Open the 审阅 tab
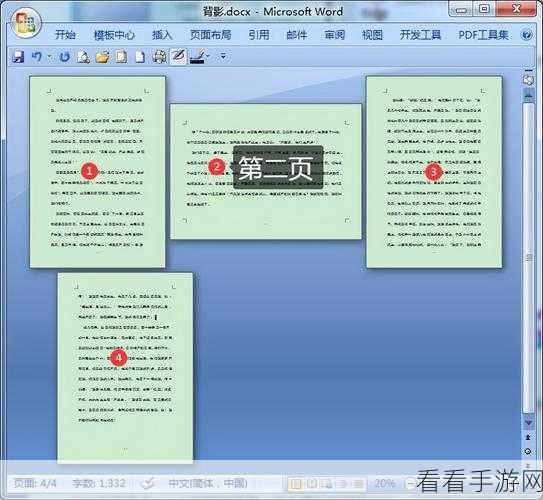 click(335, 35)
